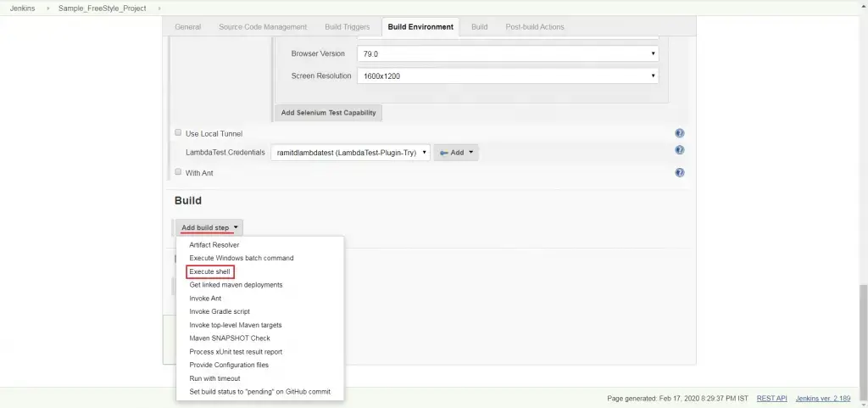The height and width of the screenshot is (408, 868).
Task: Switch to Source Code Management tab
Action: pos(263,27)
